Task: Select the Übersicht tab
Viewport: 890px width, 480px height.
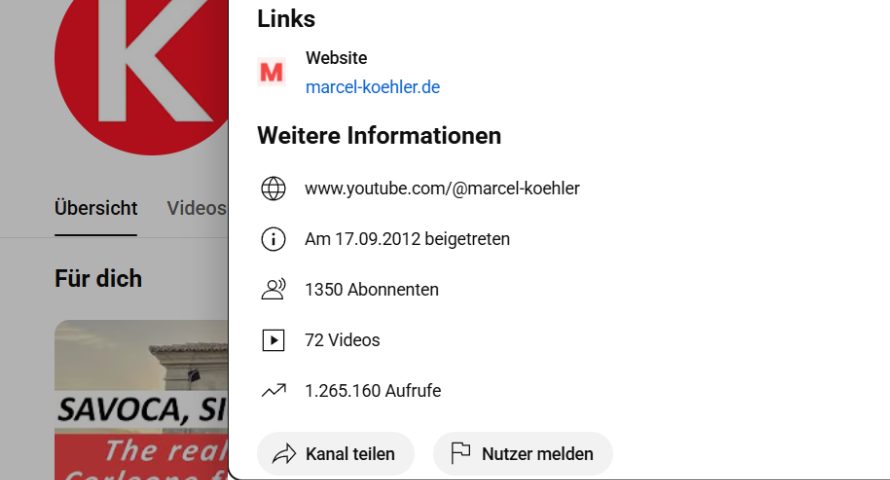Action: pyautogui.click(x=96, y=208)
